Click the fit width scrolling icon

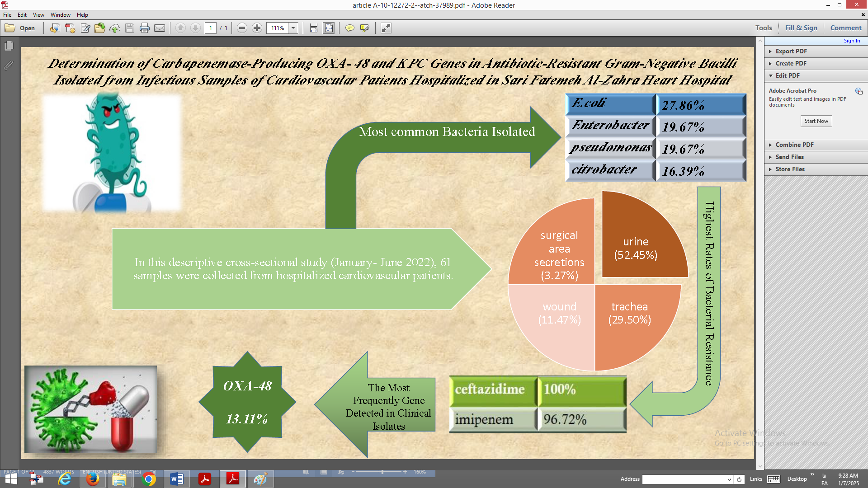(x=314, y=28)
